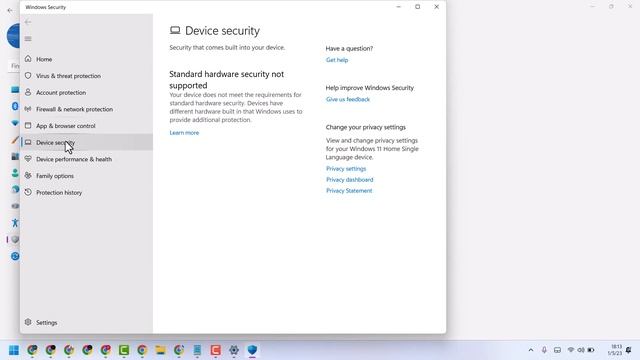The width and height of the screenshot is (640, 360).
Task: Open File Explorer from the taskbar
Action: pyautogui.click(x=160, y=350)
